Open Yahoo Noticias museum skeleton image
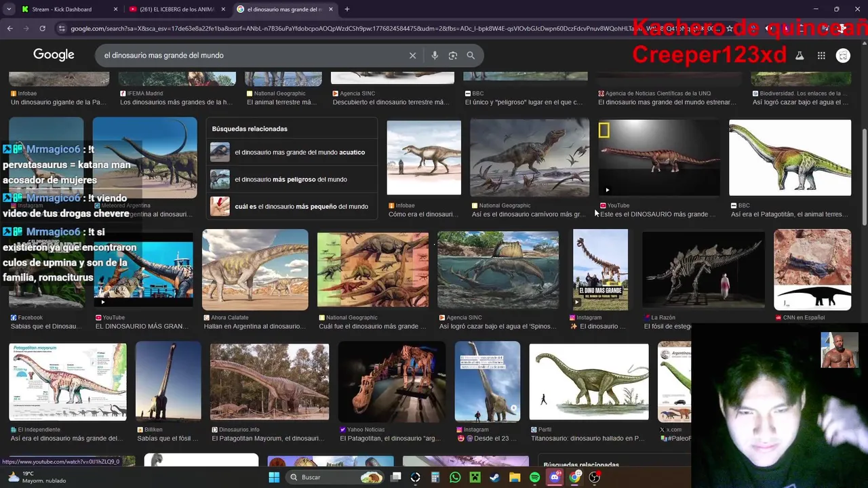Image resolution: width=868 pixels, height=488 pixels. pyautogui.click(x=392, y=382)
